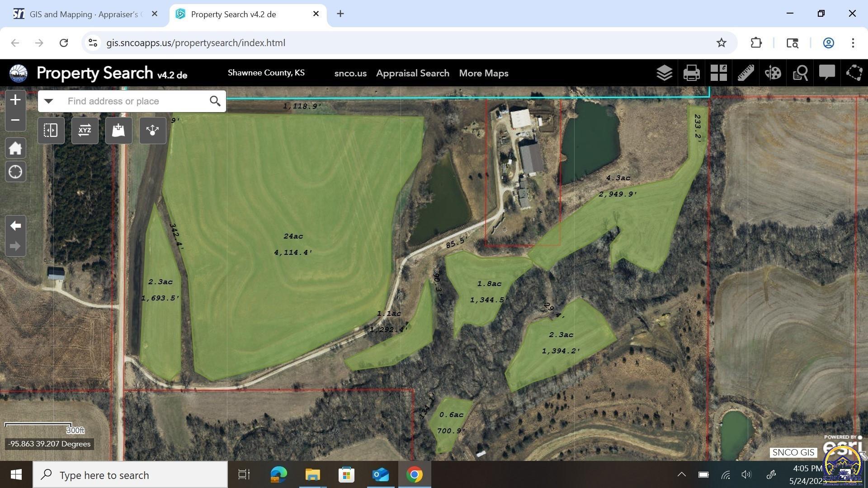Go to previous map extent arrow

[15, 225]
